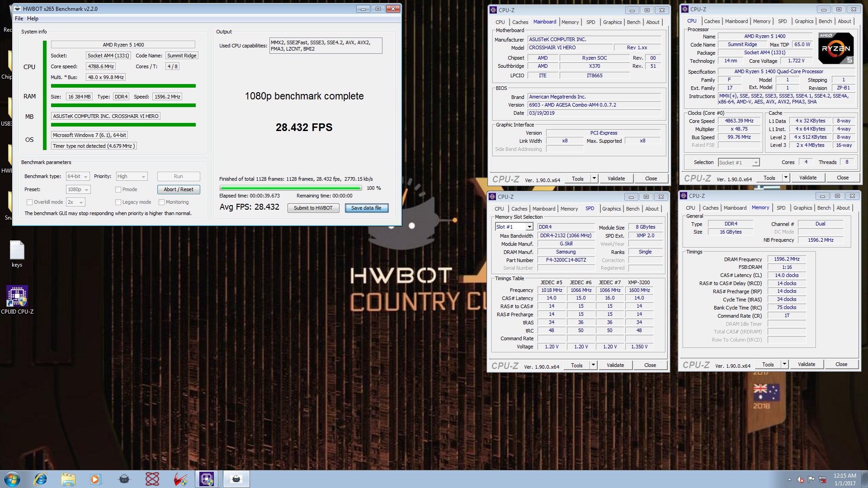The height and width of the screenshot is (488, 868).
Task: Click title icon of CPU-Z Memory window
Action: (x=684, y=196)
